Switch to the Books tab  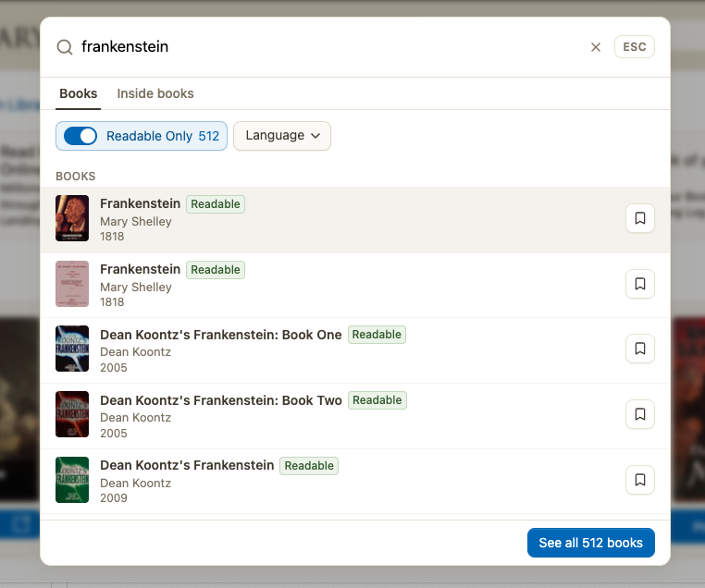click(79, 93)
